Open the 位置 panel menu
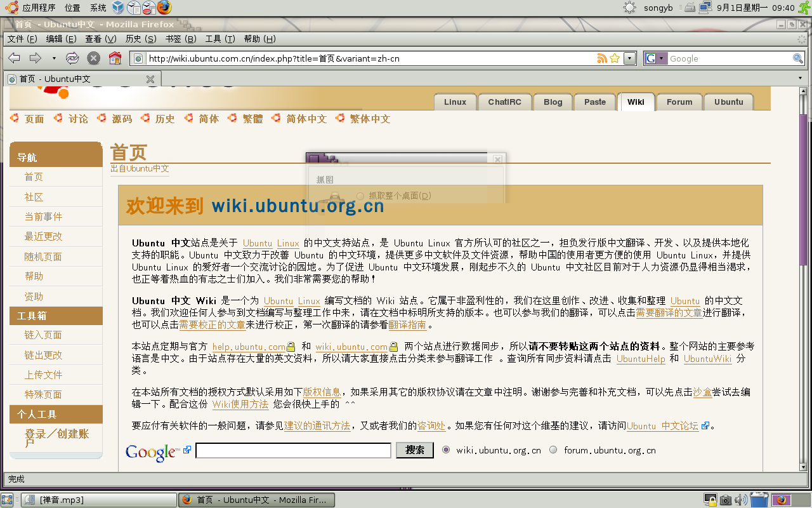The width and height of the screenshot is (812, 508). tap(72, 8)
